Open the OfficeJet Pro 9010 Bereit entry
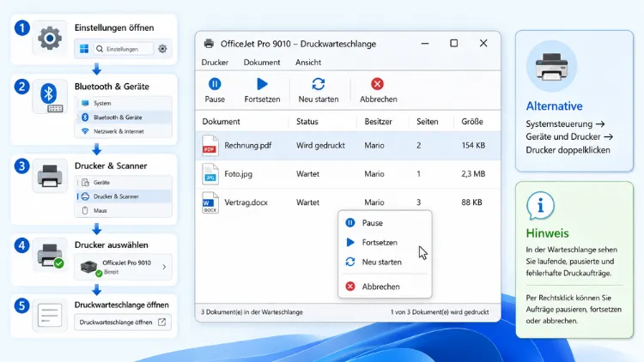Image resolution: width=644 pixels, height=362 pixels. [123, 267]
